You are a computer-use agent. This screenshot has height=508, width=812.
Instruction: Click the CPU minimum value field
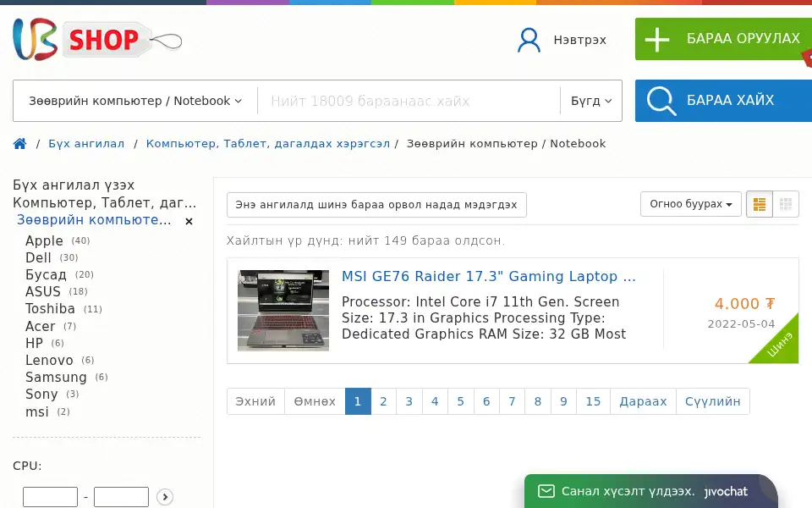50,497
